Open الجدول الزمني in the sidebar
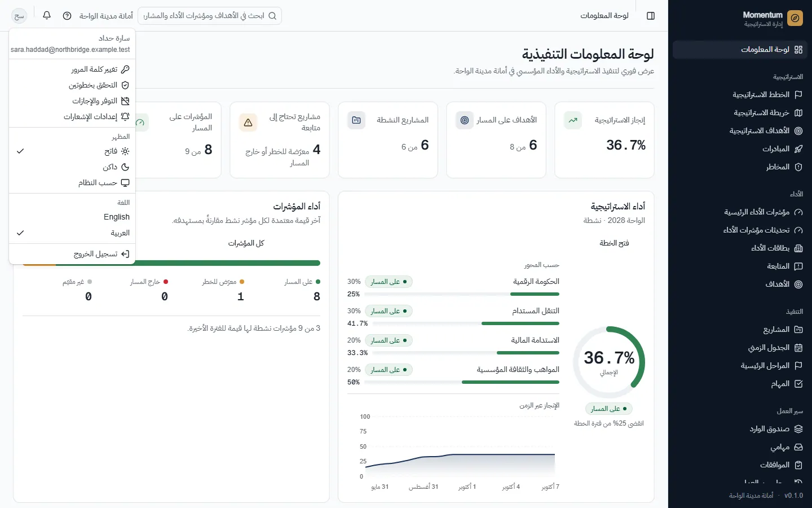The height and width of the screenshot is (508, 812). click(x=740, y=348)
